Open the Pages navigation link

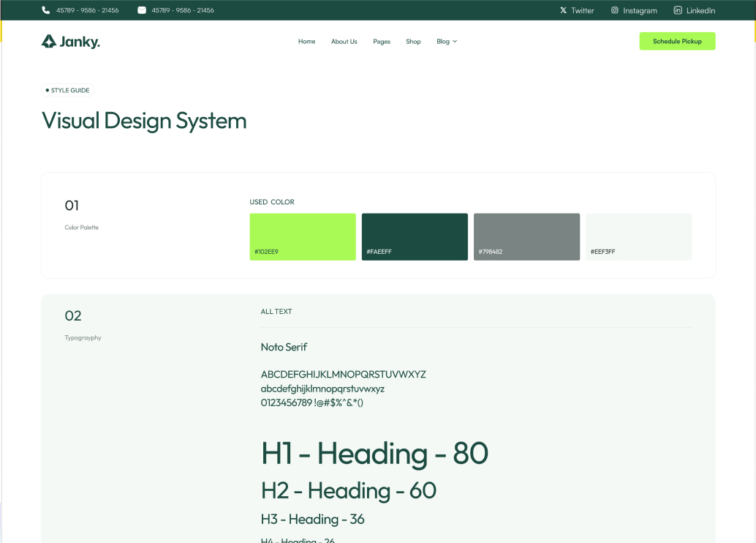381,41
